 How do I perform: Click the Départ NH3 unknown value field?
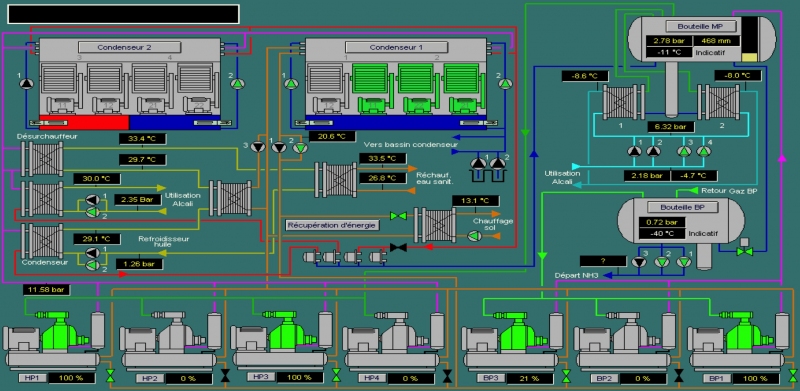coord(603,261)
